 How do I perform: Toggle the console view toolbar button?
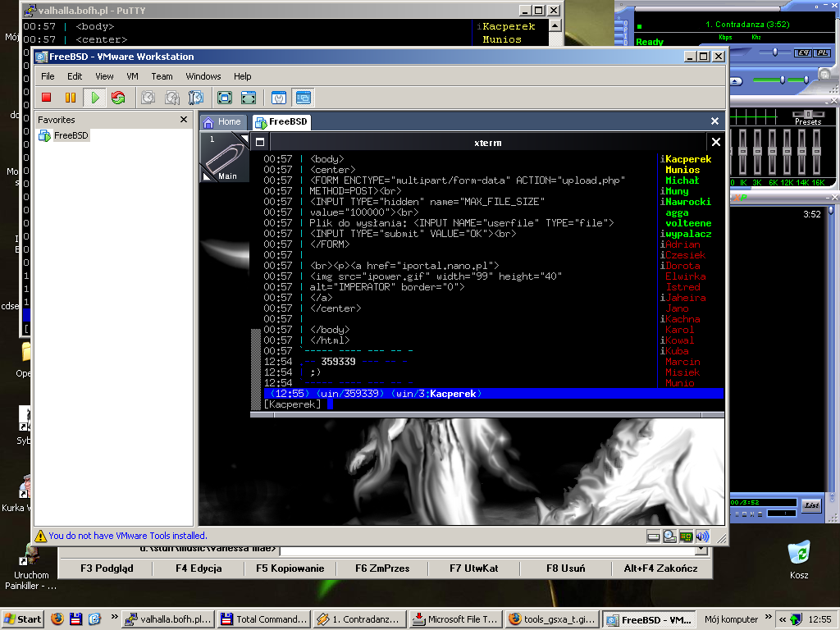[304, 98]
